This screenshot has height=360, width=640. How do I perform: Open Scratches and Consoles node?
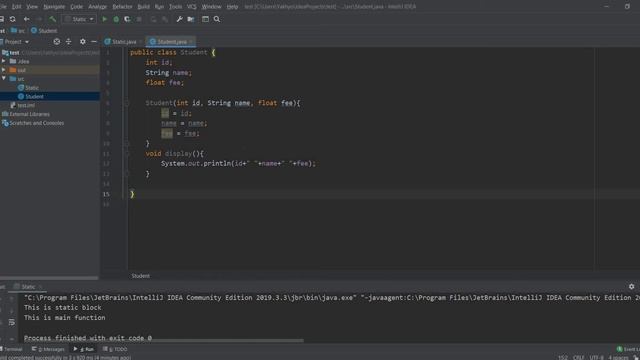click(x=33, y=123)
